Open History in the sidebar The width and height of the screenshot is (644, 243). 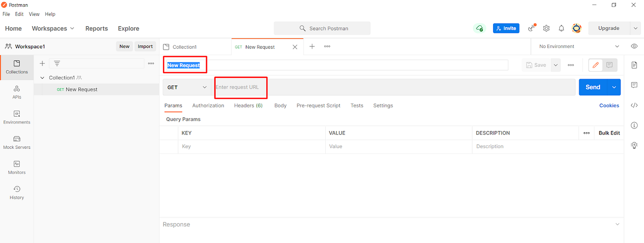click(x=17, y=193)
